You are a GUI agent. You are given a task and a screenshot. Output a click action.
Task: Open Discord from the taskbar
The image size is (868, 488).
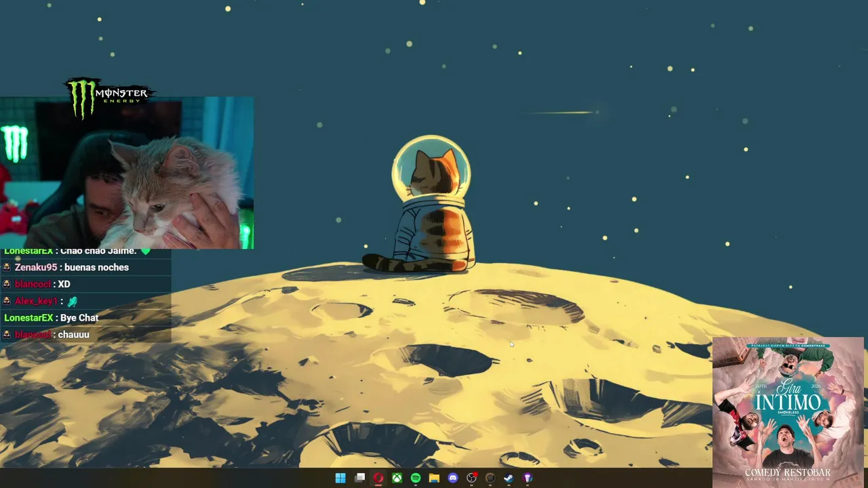tap(453, 478)
